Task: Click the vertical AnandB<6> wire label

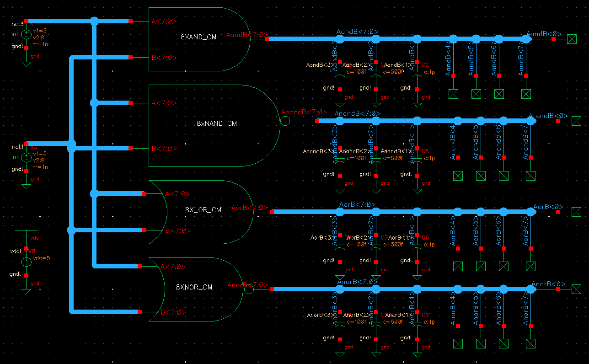Action: coord(498,142)
